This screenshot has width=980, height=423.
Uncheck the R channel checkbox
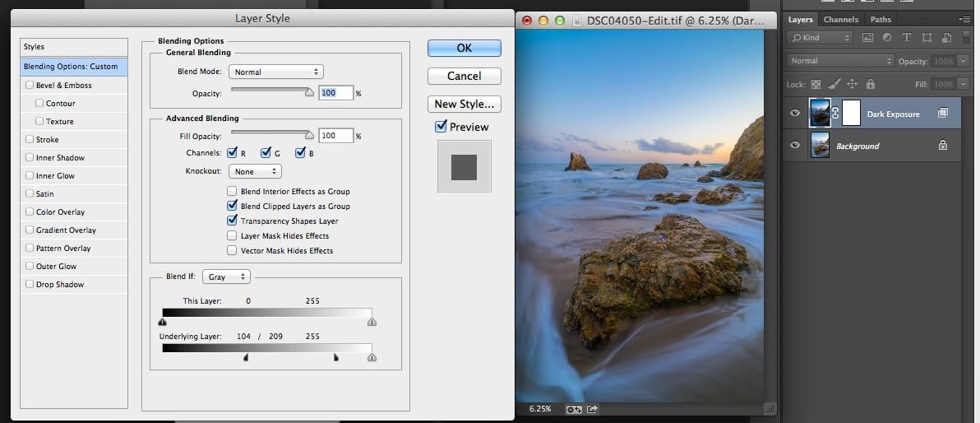(x=232, y=152)
